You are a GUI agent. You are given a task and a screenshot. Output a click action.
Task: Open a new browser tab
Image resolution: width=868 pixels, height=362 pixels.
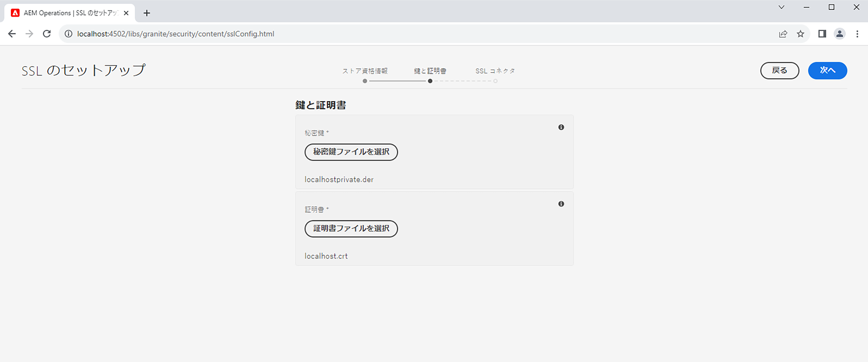[147, 13]
